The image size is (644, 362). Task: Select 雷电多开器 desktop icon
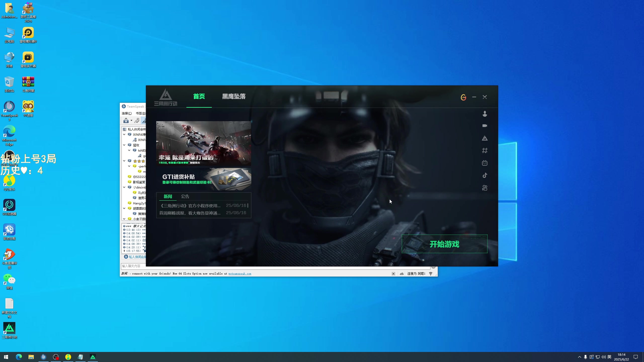coord(28,60)
